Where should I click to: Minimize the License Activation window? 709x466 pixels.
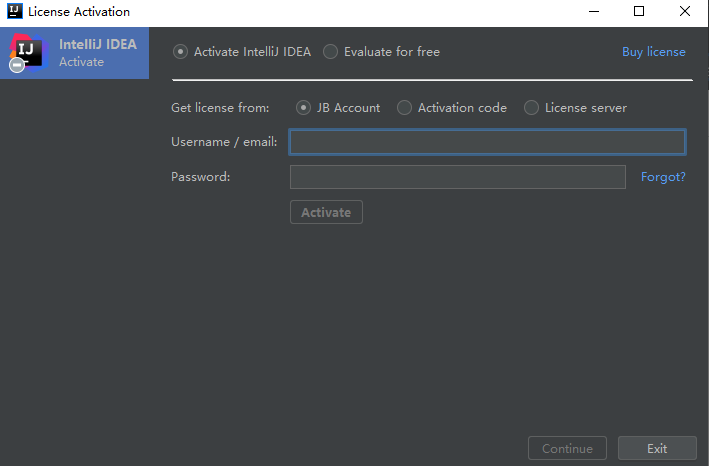click(594, 11)
